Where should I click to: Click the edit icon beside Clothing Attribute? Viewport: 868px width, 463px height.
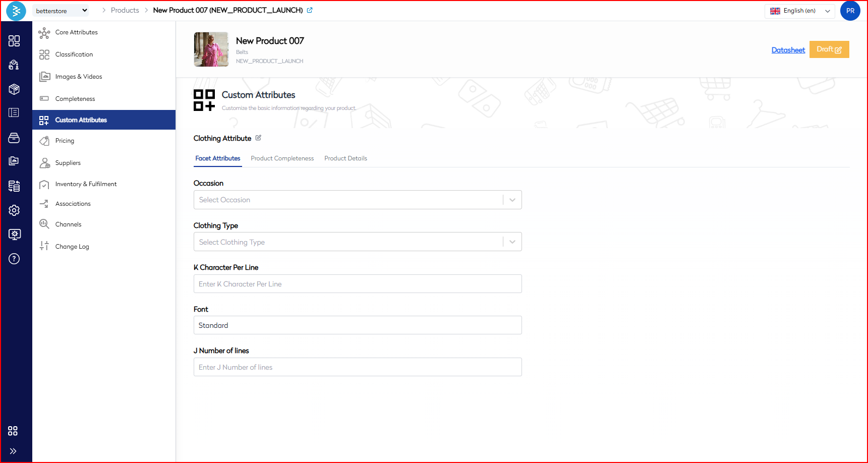(258, 138)
